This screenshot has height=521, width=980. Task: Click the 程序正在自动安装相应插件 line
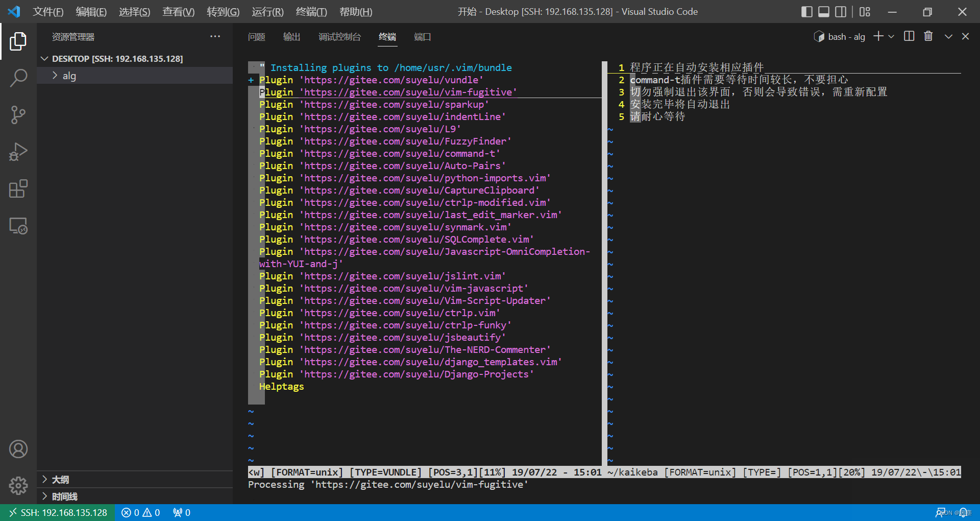[697, 67]
